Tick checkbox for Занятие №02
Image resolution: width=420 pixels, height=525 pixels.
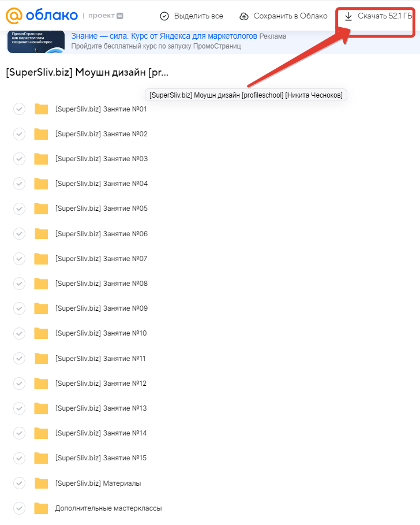coord(20,134)
